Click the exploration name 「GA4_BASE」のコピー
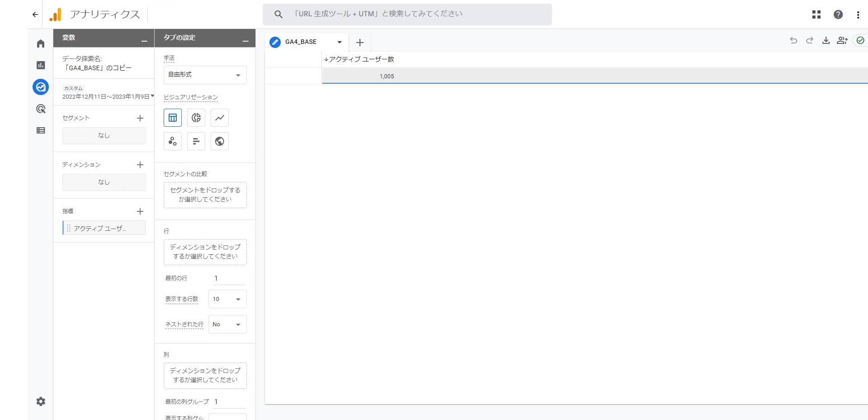Viewport: 868px width, 420px height. (97, 68)
